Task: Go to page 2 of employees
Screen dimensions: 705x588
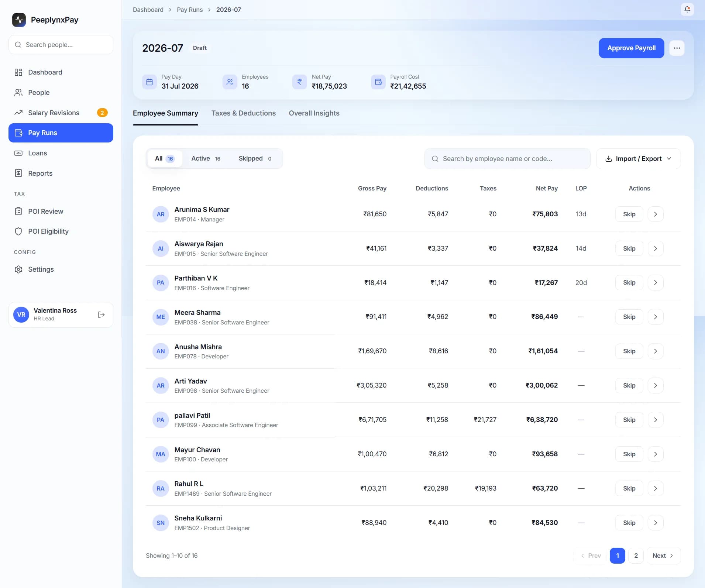Action: coord(636,556)
